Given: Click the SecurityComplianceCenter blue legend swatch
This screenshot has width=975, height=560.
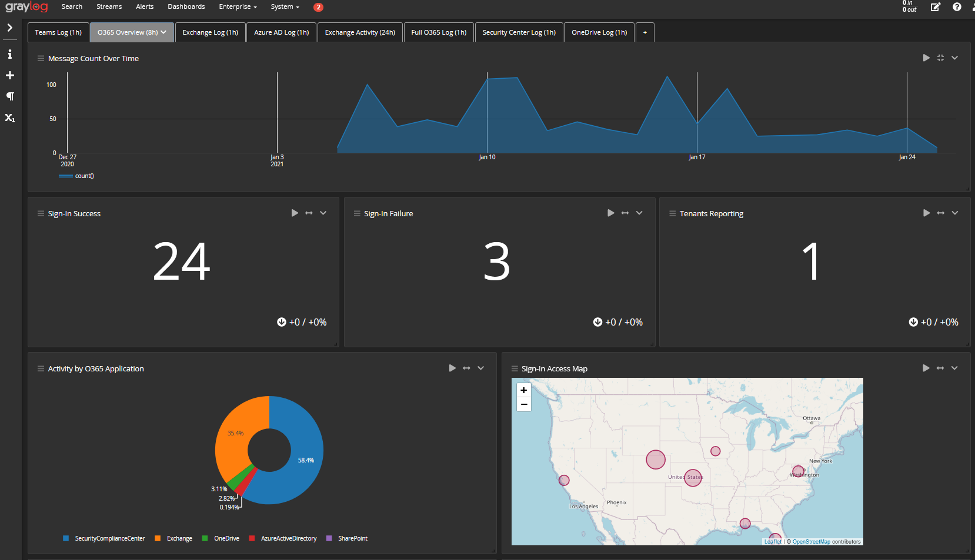Looking at the screenshot, I should tap(66, 538).
